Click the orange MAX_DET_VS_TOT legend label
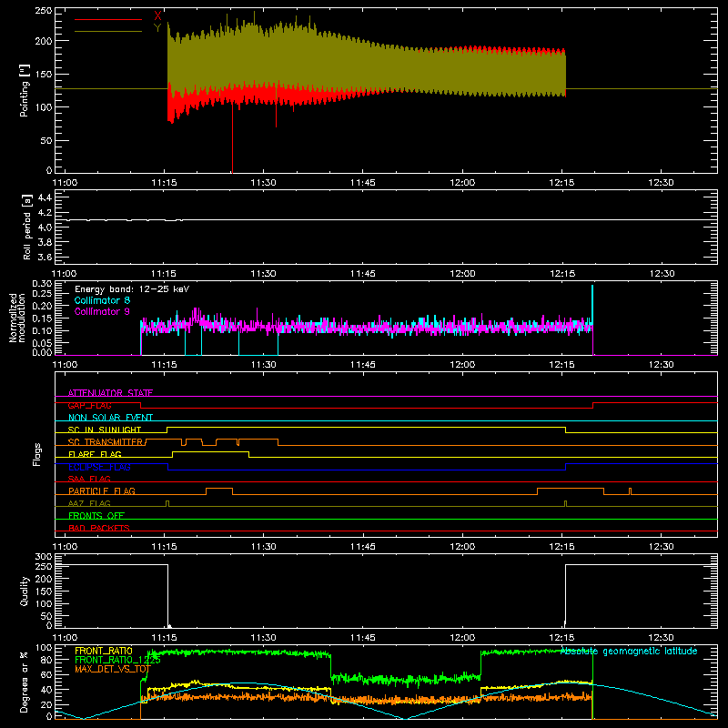The height and width of the screenshot is (728, 728). pos(113,669)
